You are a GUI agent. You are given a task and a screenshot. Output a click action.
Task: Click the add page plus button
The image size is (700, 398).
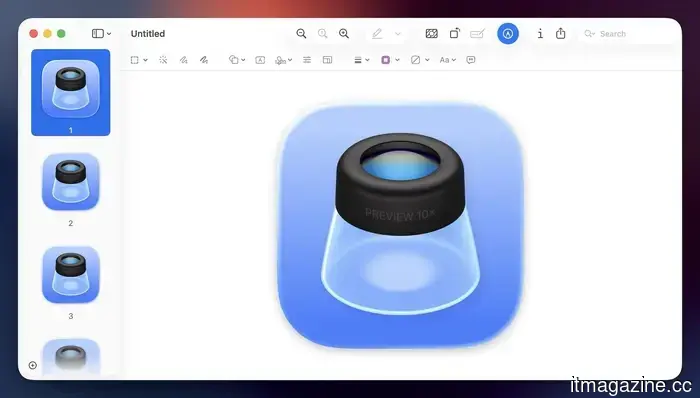click(33, 365)
